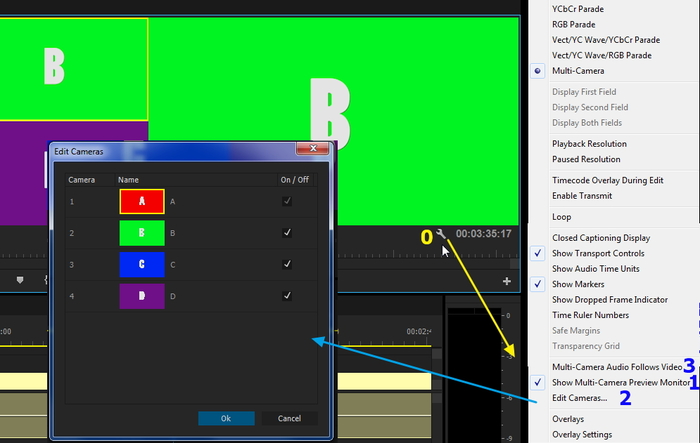Click the 00:03:35:17 timecode display

tap(483, 234)
